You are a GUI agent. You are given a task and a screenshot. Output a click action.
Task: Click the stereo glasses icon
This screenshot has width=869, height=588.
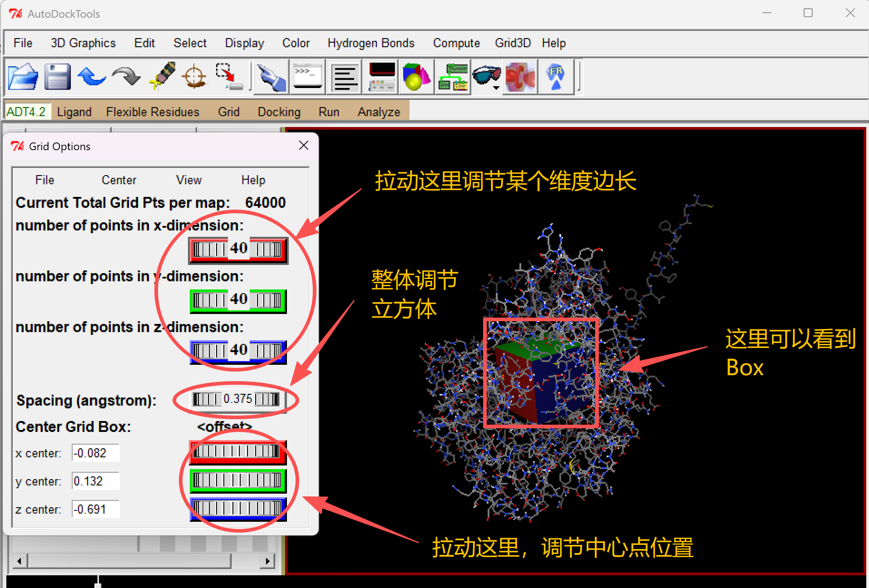[x=486, y=75]
